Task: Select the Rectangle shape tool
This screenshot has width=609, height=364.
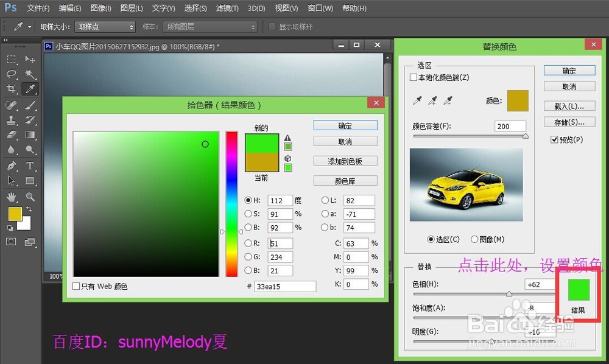Action: coord(30,180)
